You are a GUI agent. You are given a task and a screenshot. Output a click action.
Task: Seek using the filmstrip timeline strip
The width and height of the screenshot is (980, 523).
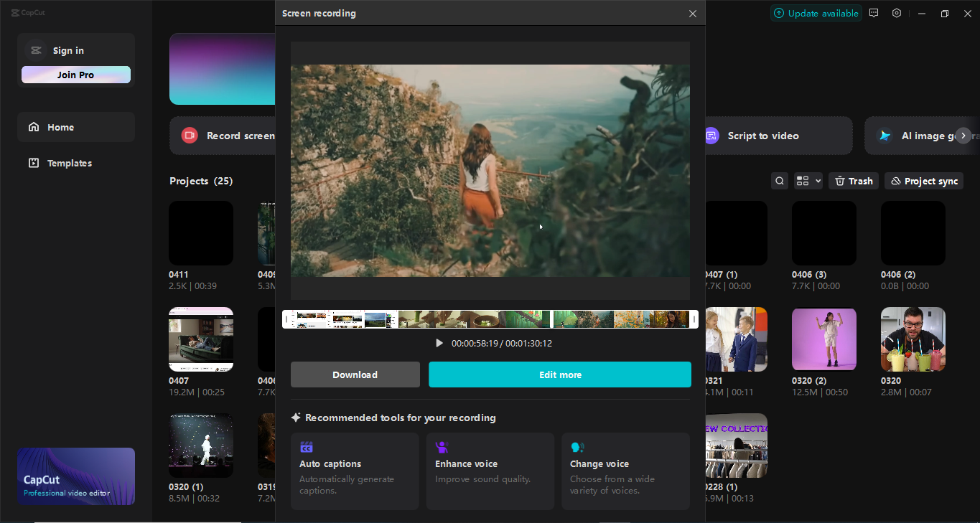490,319
